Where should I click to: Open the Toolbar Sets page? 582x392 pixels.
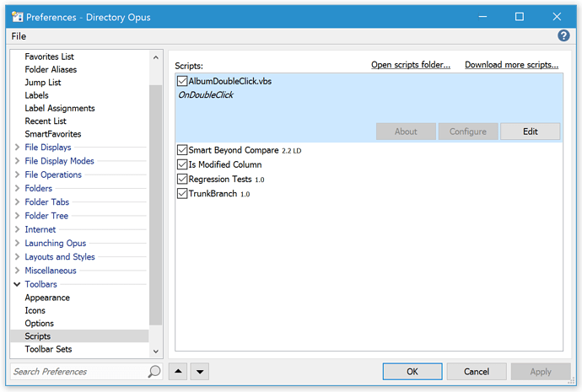[48, 349]
